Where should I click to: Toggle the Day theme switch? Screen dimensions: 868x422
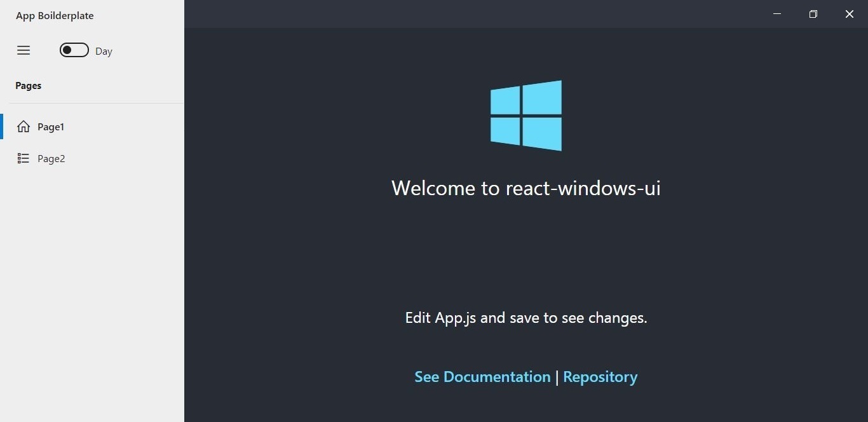click(74, 50)
